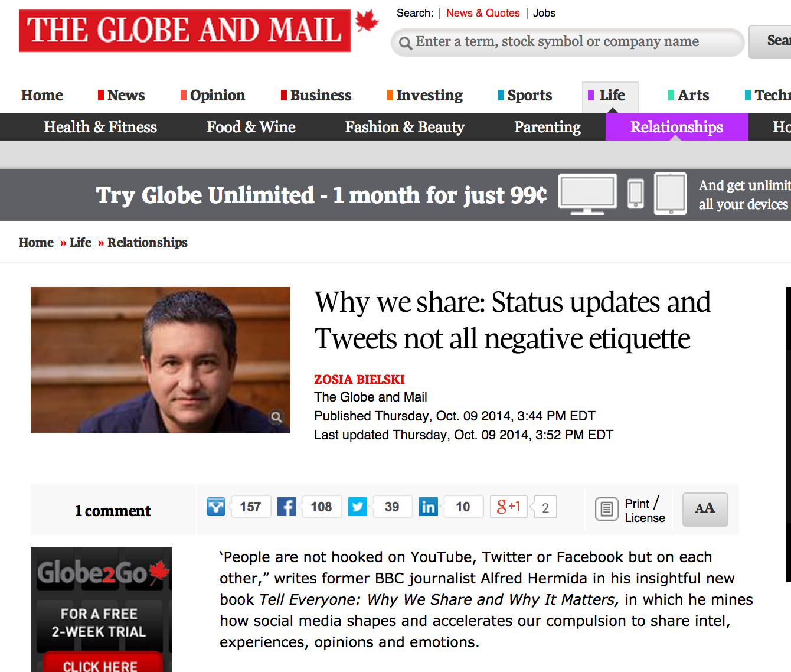The image size is (791, 672).
Task: Open the Investing section
Action: point(425,96)
